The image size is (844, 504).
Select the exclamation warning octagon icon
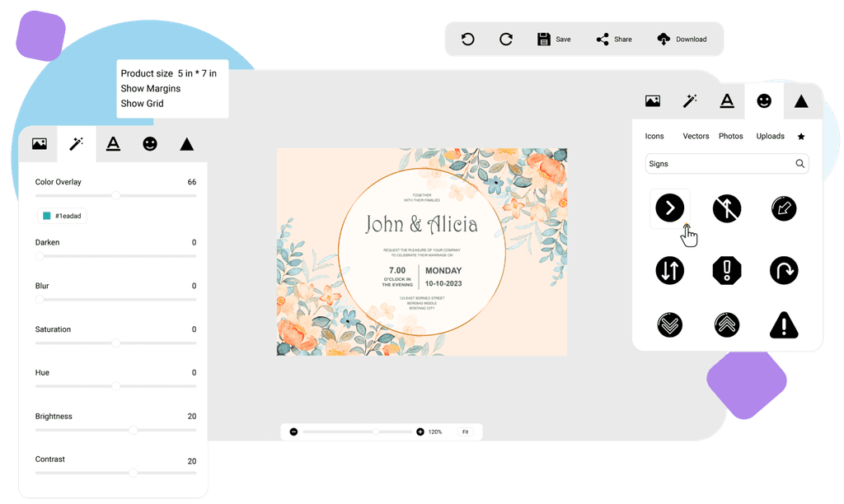coord(726,270)
